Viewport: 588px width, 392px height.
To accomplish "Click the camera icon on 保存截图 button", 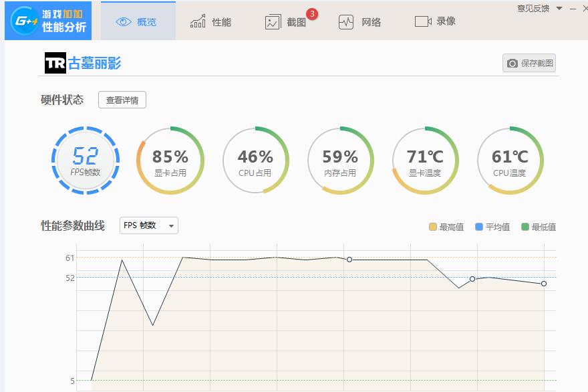I will [511, 62].
